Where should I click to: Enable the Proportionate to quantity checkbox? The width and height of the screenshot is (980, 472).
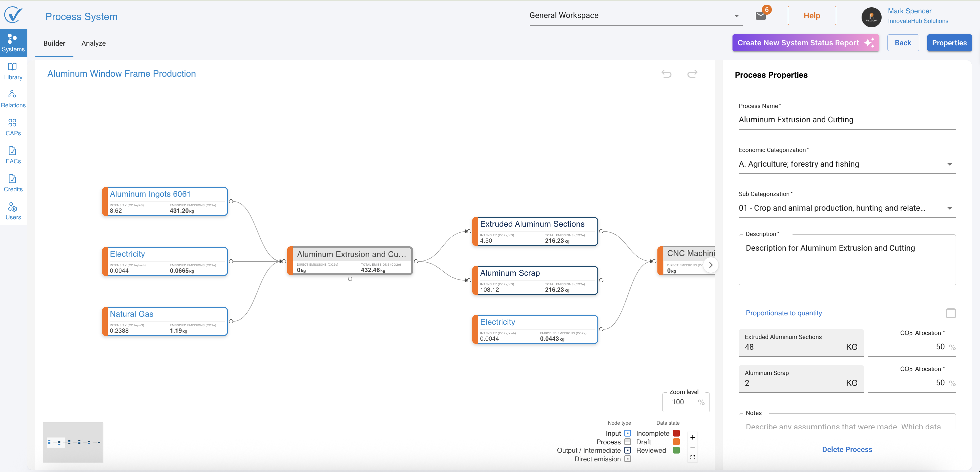click(x=950, y=313)
